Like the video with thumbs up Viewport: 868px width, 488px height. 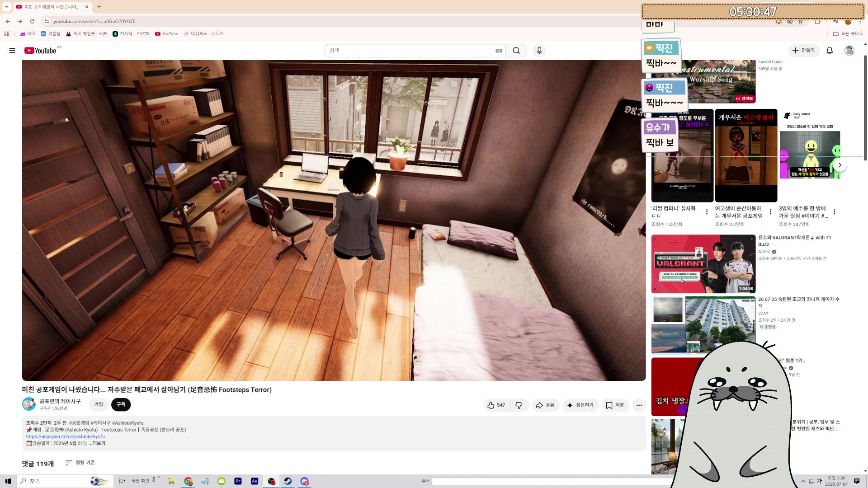click(496, 405)
